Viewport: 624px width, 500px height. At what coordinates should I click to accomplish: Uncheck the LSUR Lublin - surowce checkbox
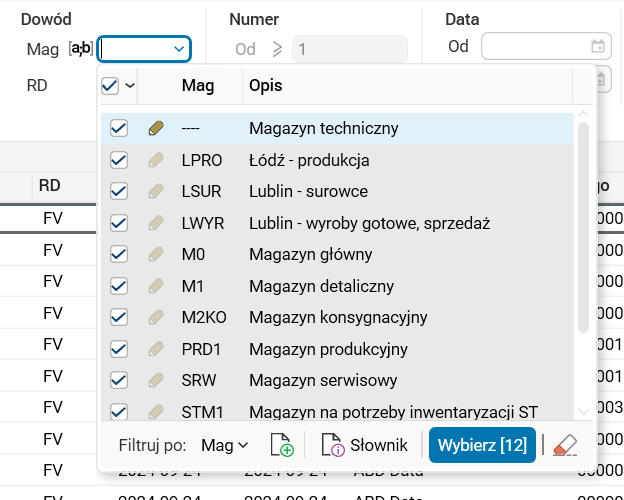click(119, 191)
